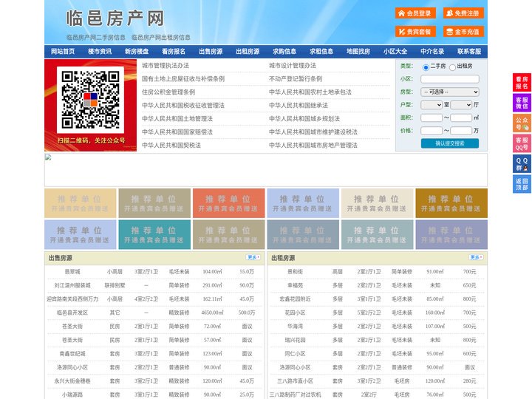Screen dimensions: 532x399
Task: Select the 二手房 radio button
Action: (426, 67)
